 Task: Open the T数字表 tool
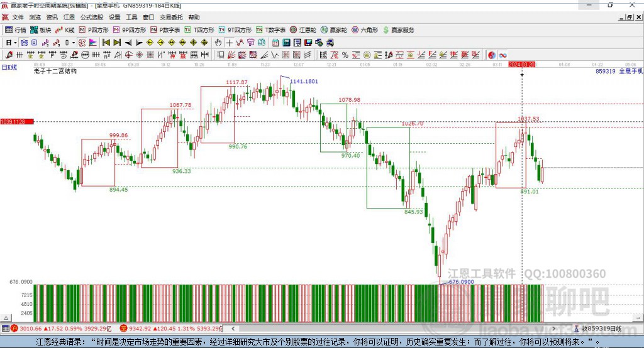coord(270,30)
